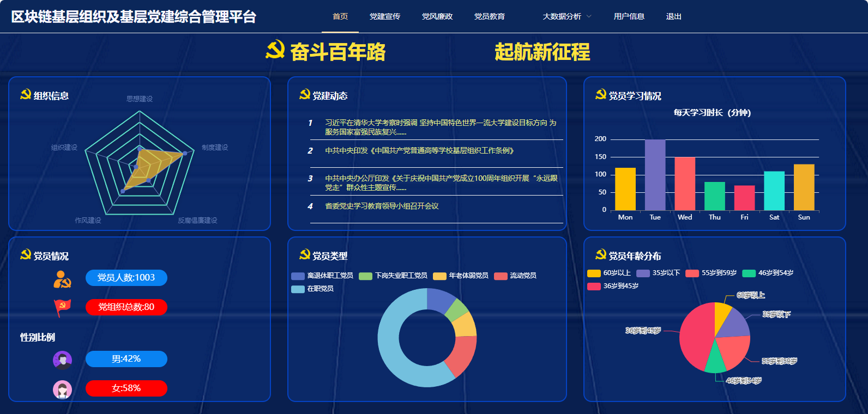868x414 pixels.
Task: Open the 省委党史学习教育 news item
Action: pos(382,206)
